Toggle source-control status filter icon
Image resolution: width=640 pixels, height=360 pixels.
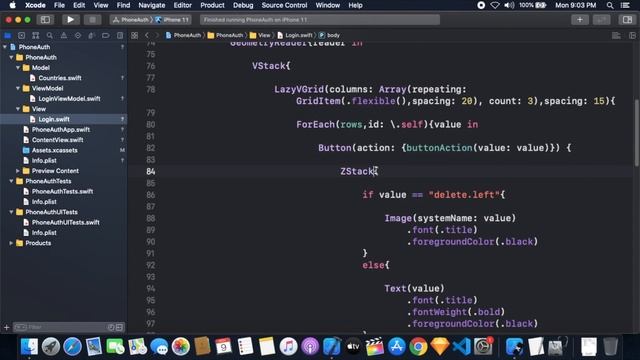click(x=119, y=327)
